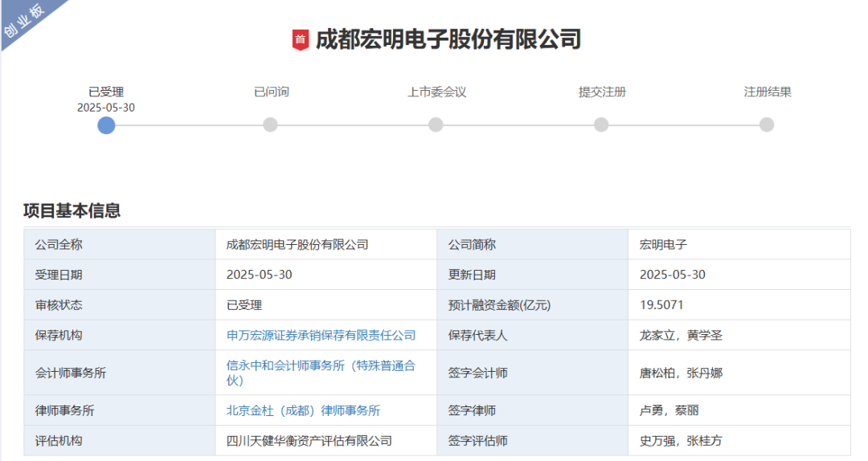
Task: Open 申万宏源证券承销保荐有限责任公司 link
Action: coord(321,336)
